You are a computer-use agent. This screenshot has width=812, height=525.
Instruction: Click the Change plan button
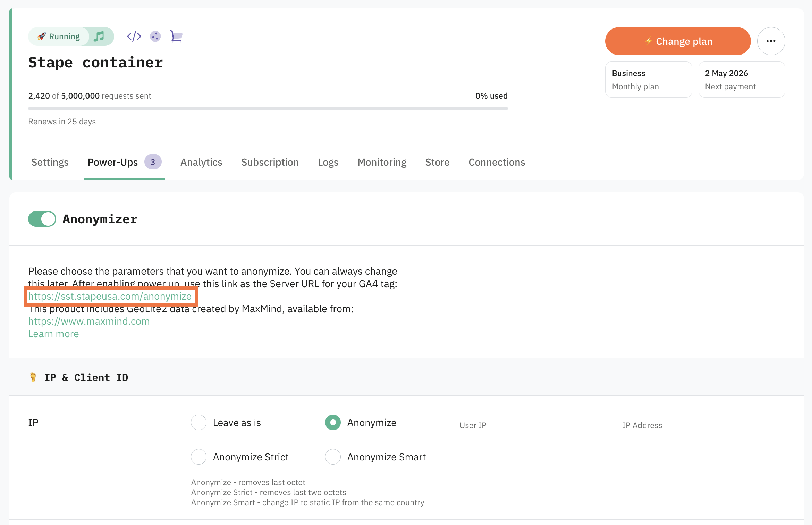pos(678,41)
